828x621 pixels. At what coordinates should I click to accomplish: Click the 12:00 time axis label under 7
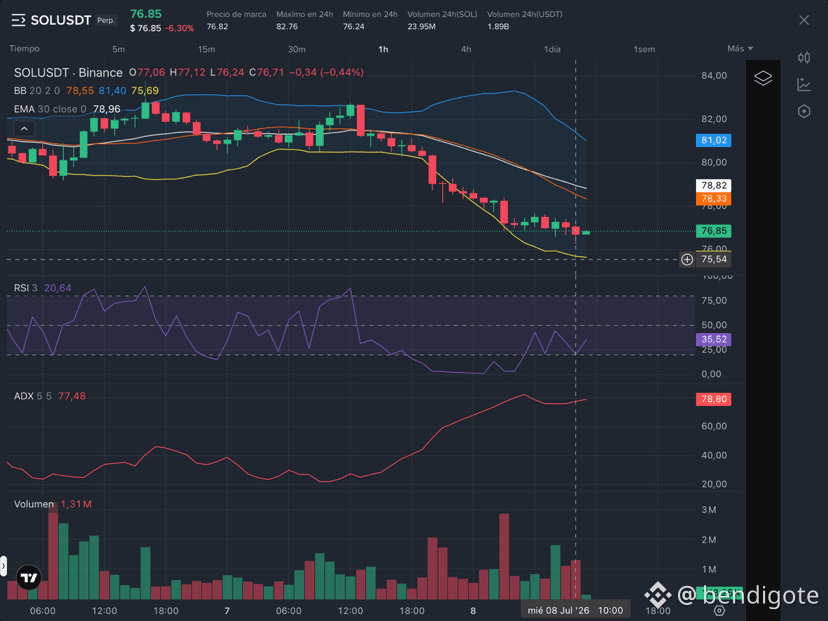pos(350,610)
